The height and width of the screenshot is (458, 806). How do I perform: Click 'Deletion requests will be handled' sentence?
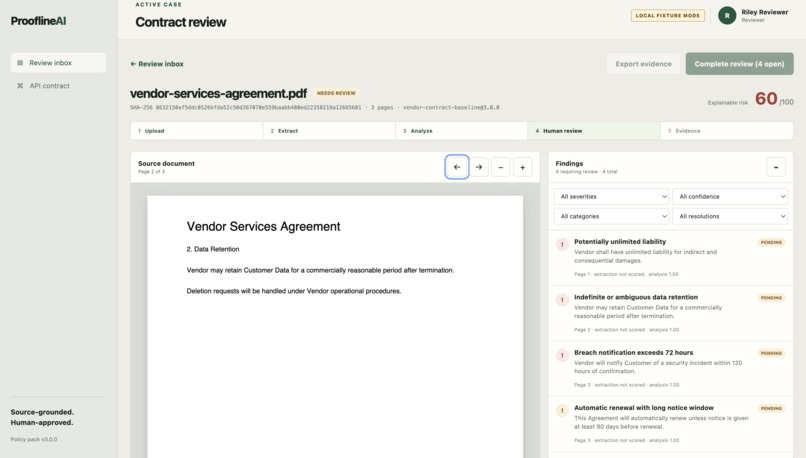click(x=294, y=291)
